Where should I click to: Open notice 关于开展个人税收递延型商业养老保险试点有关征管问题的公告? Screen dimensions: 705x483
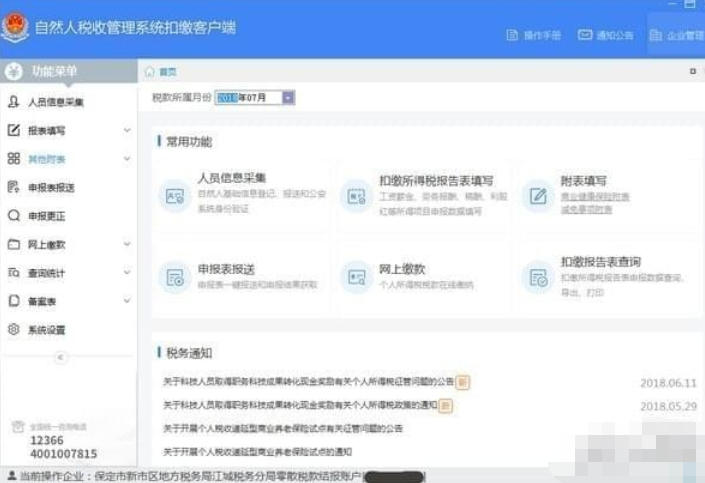[x=282, y=428]
